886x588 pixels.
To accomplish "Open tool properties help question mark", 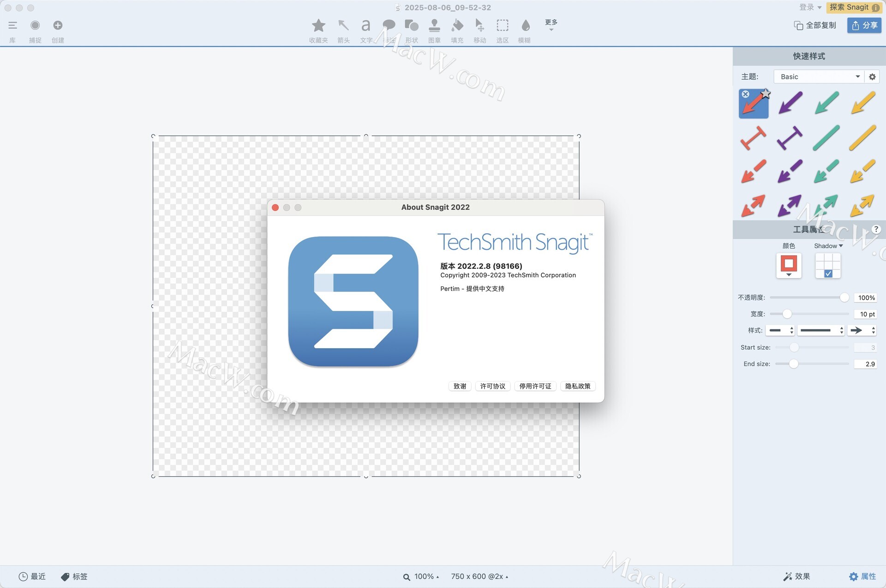I will [x=875, y=229].
